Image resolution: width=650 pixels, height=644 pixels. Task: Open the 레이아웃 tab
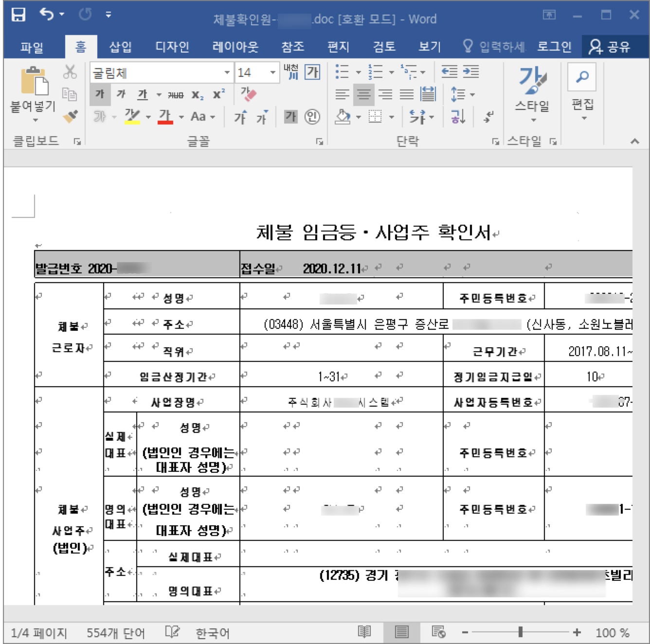point(235,47)
